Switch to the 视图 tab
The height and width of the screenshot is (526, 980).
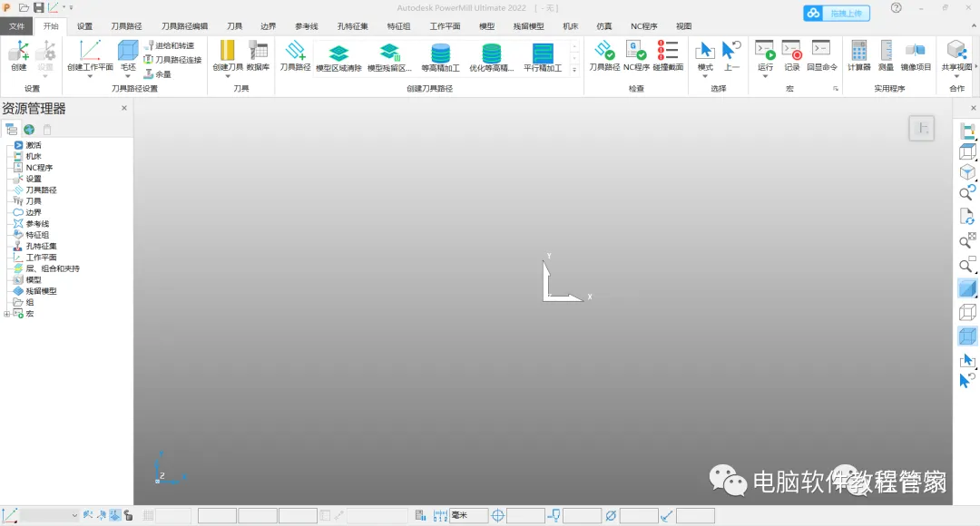[x=684, y=26]
